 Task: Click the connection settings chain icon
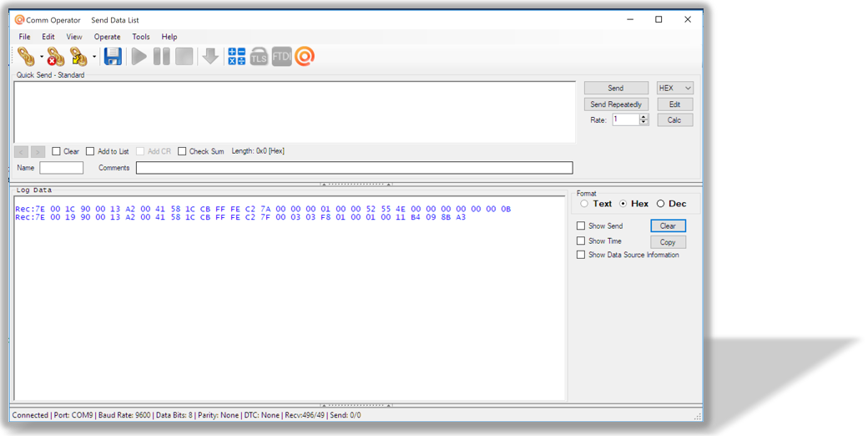coord(78,57)
